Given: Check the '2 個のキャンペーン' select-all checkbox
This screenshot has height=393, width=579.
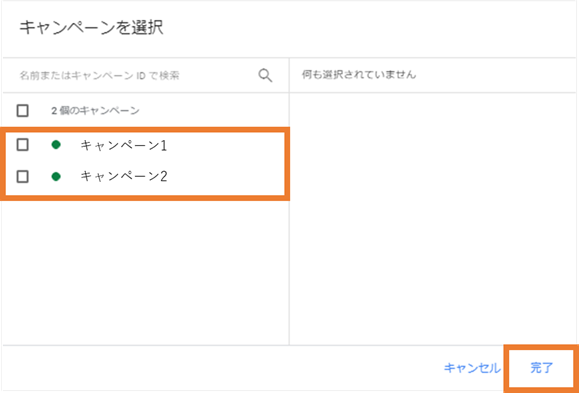Looking at the screenshot, I should pyautogui.click(x=23, y=110).
